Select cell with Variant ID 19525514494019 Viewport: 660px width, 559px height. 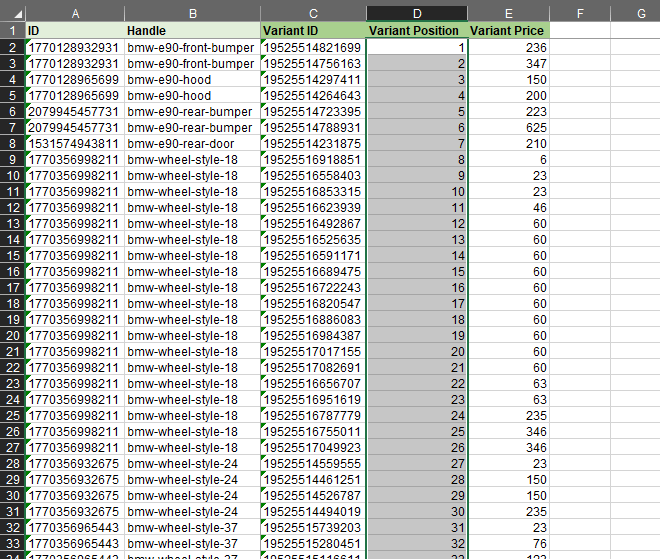point(313,511)
